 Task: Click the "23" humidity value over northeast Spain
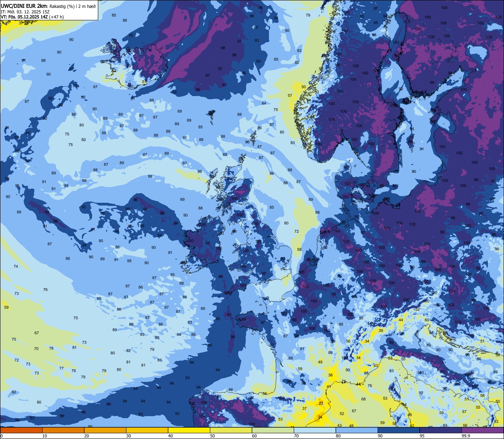click(x=321, y=403)
